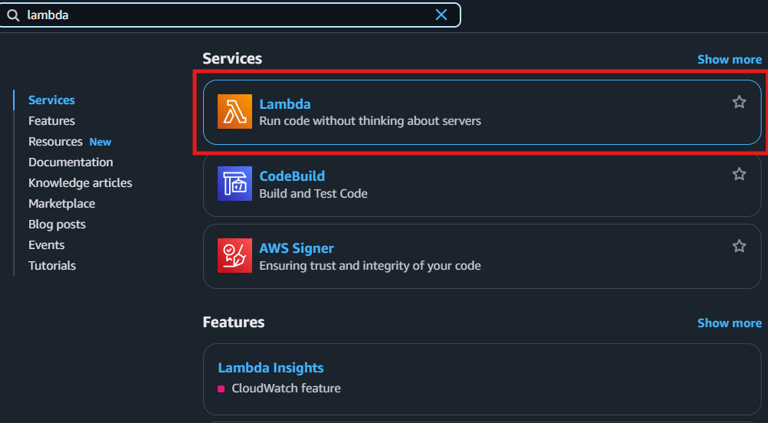Open the Lambda service link

(285, 103)
